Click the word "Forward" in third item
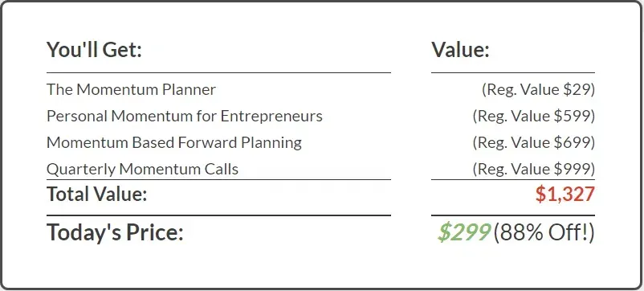The image size is (644, 291). pyautogui.click(x=207, y=142)
